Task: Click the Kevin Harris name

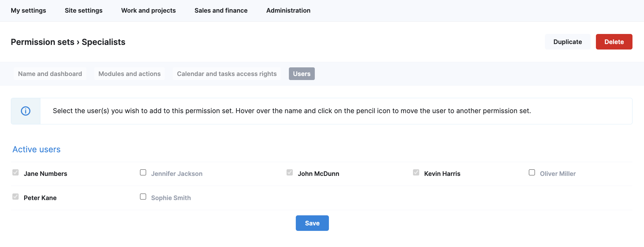Action: click(x=442, y=174)
